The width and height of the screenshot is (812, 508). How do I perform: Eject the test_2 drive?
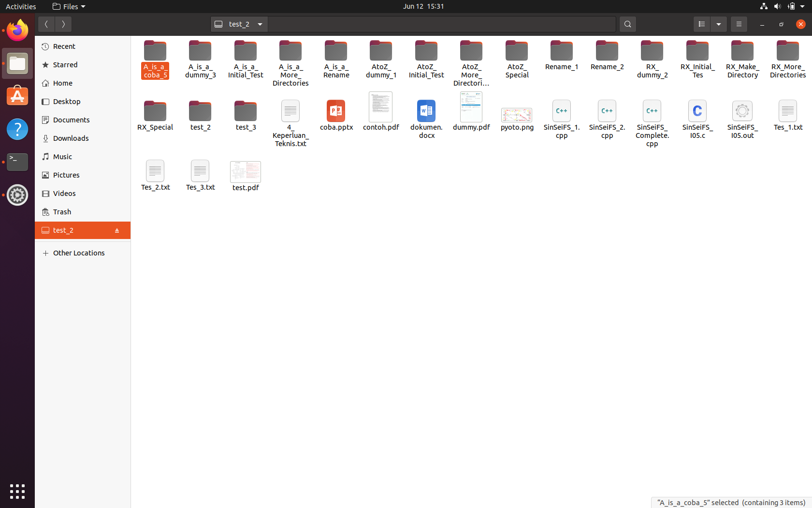pyautogui.click(x=117, y=230)
